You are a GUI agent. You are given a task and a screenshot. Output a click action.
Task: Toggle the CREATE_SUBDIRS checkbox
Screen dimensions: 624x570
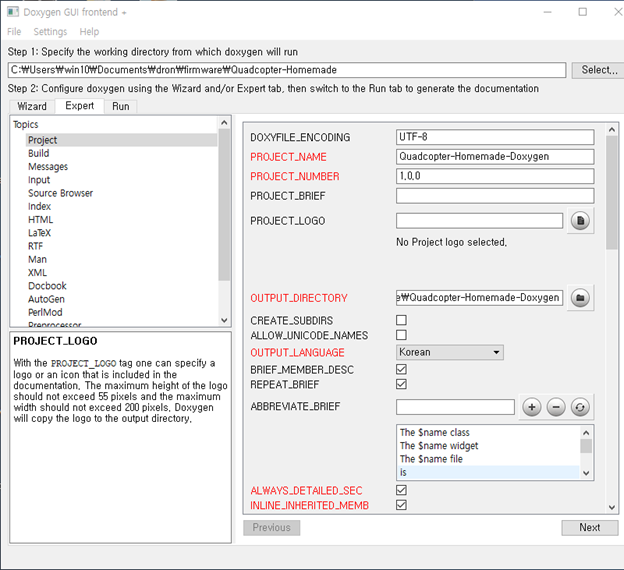(401, 320)
